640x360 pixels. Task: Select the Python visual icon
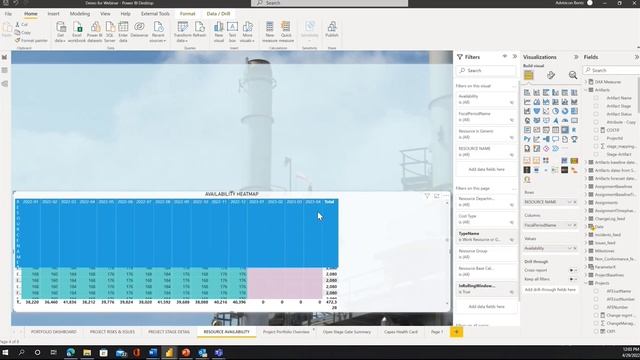[x=527, y=139]
